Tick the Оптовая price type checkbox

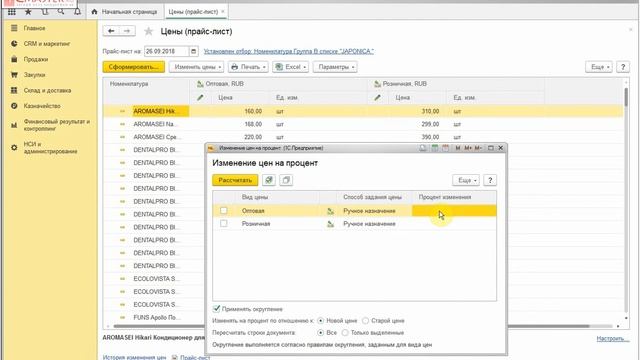point(224,211)
